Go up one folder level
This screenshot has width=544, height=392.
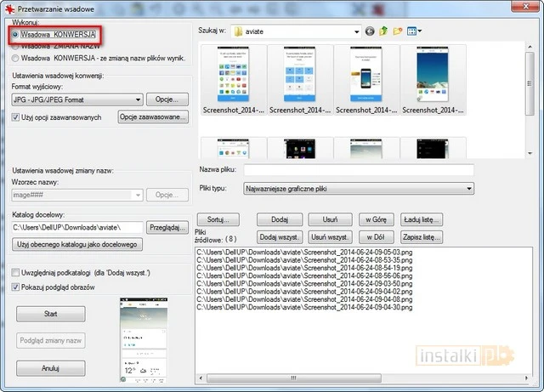point(383,31)
